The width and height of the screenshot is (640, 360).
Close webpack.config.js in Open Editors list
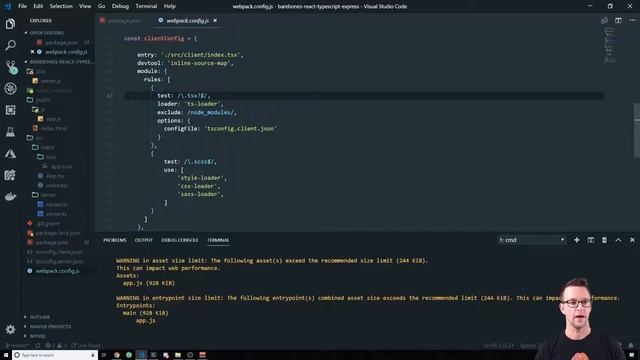tap(32, 52)
